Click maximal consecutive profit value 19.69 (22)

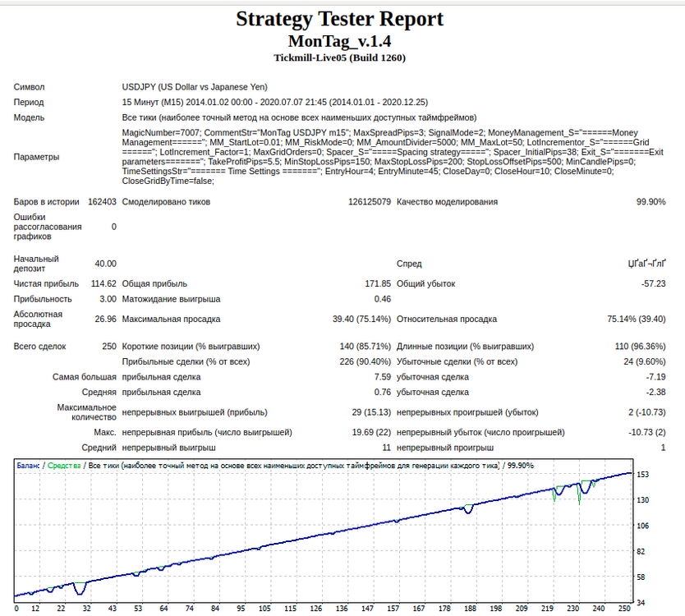pyautogui.click(x=371, y=433)
